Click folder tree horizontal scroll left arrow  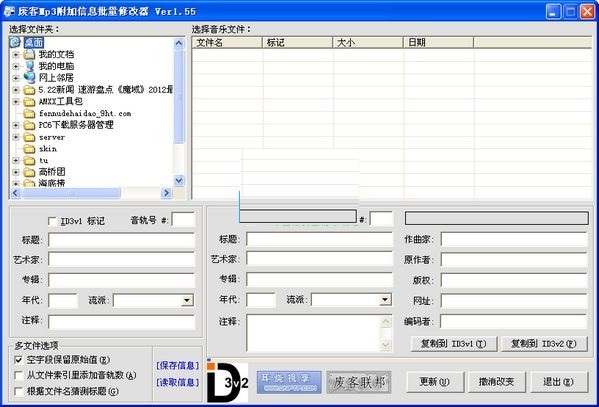pos(16,193)
